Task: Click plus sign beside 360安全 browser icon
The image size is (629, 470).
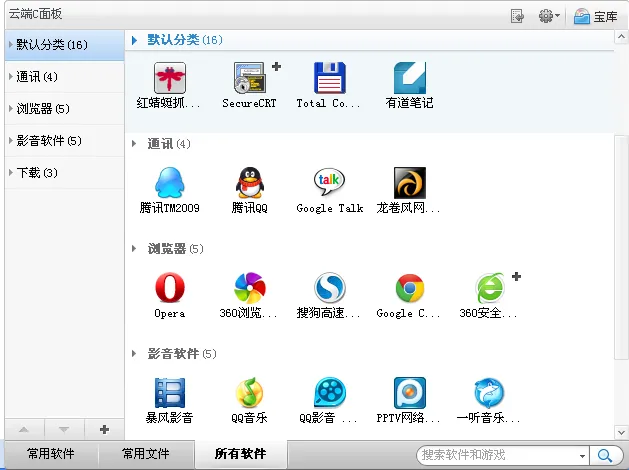Action: pyautogui.click(x=516, y=276)
